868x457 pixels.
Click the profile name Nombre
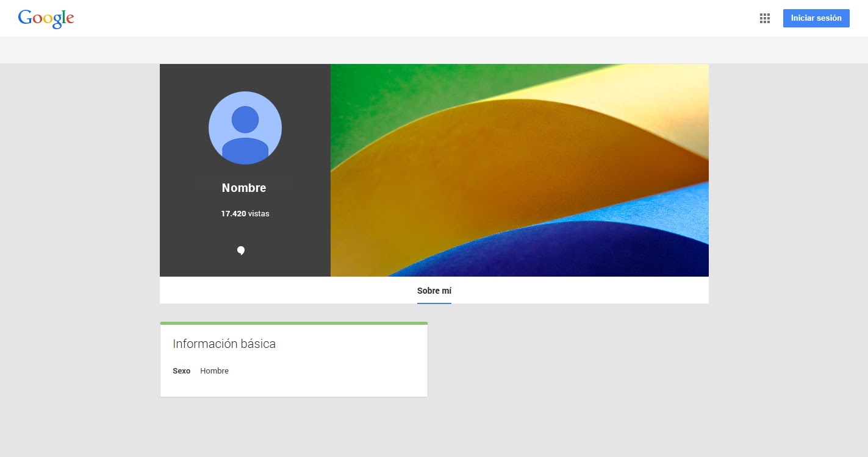244,188
